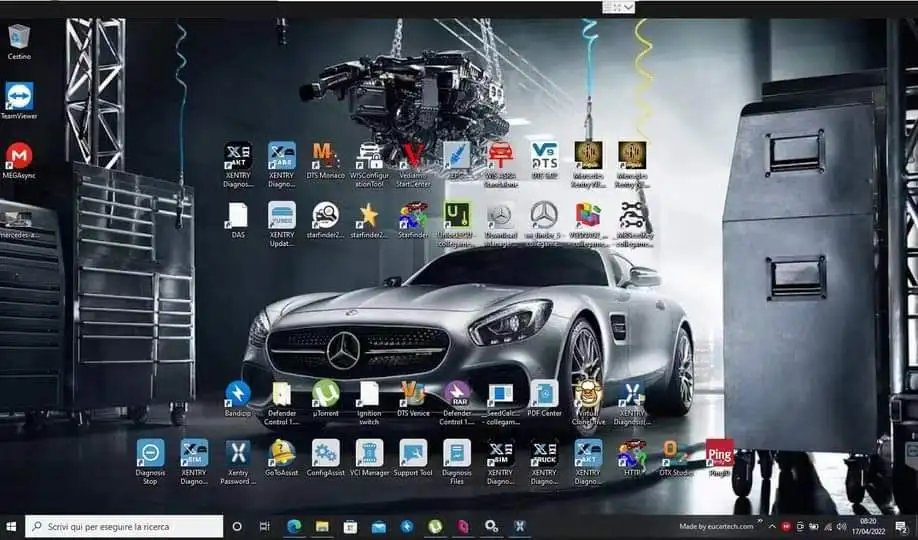Open XENTRY Diagnosis Cars blue icon, top row

coord(282,164)
